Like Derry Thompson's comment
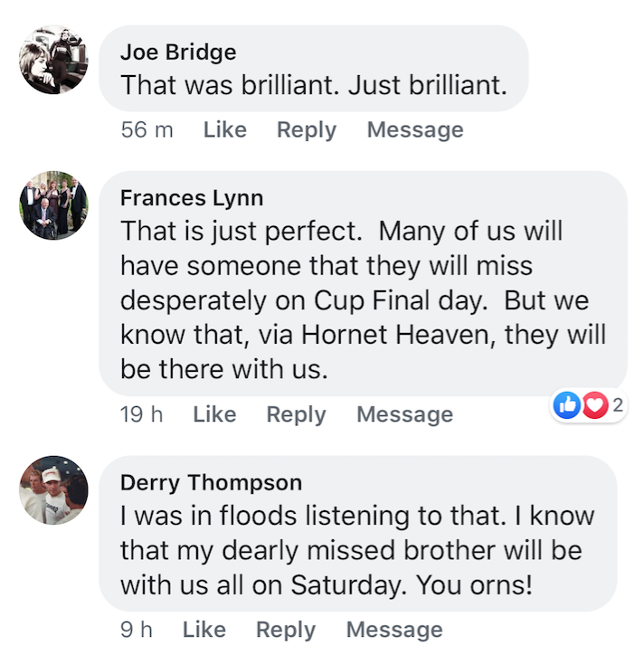644x655 pixels. pyautogui.click(x=204, y=629)
